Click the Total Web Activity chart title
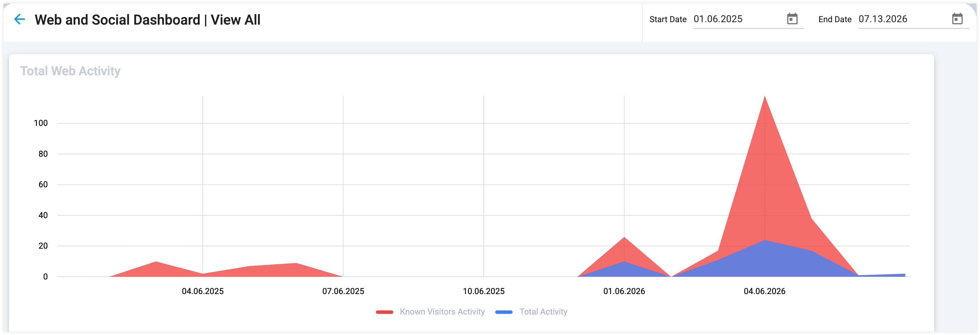Screen dimensions: 980x335 point(70,71)
